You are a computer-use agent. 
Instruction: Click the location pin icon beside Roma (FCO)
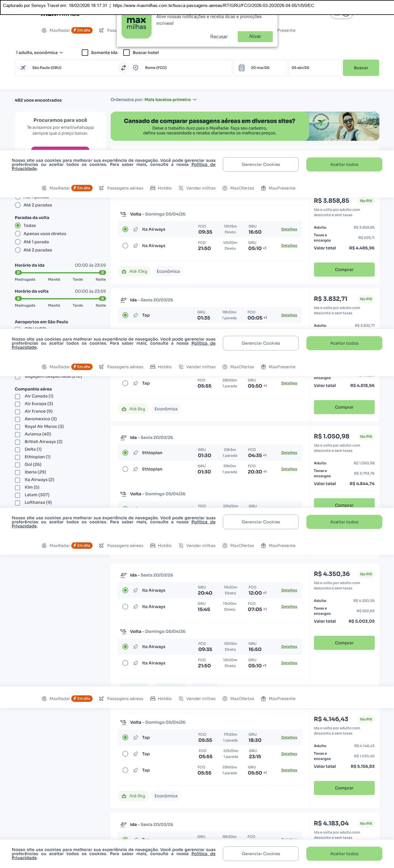coord(136,68)
